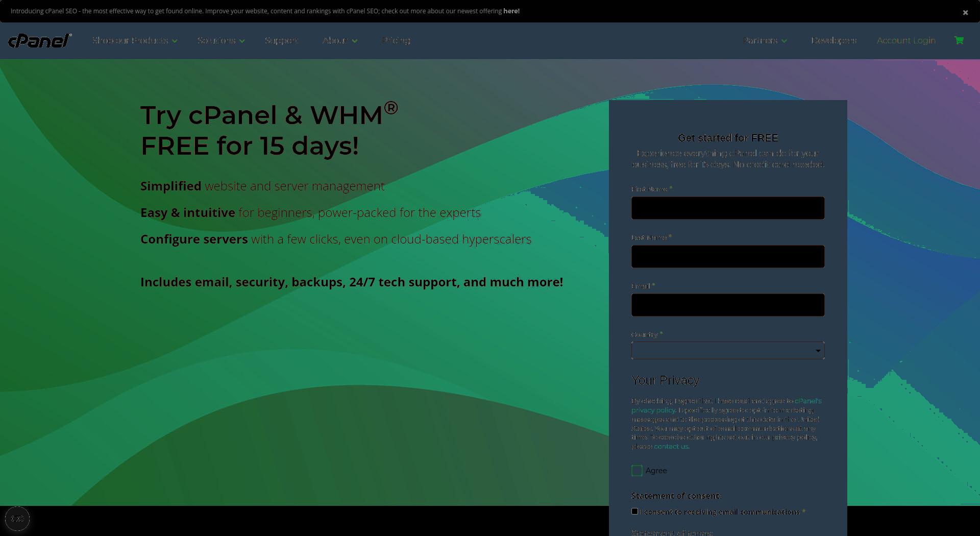Click the 'Your Privacy' heading
Screen dimensions: 980x536
(666, 380)
